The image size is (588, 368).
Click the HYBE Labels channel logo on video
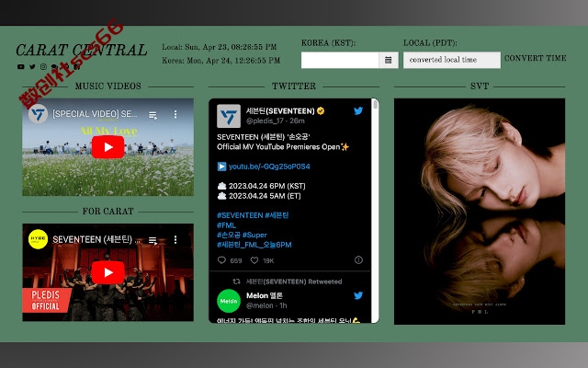point(38,239)
